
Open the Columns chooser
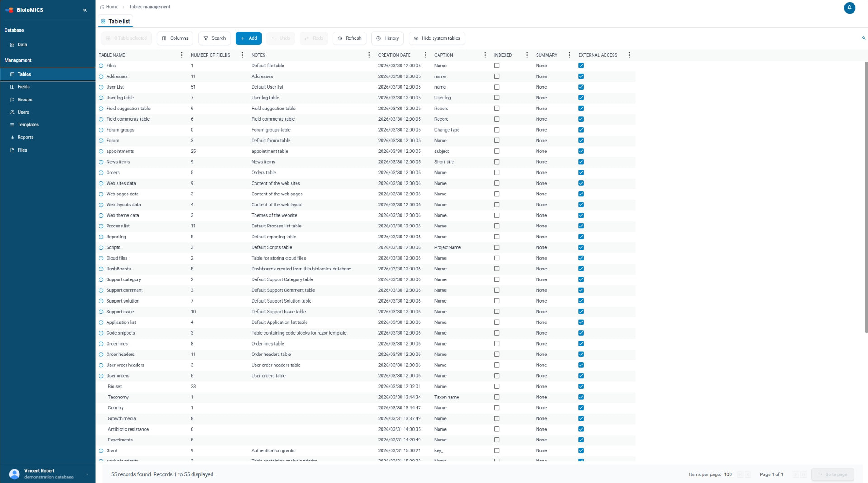coord(175,38)
